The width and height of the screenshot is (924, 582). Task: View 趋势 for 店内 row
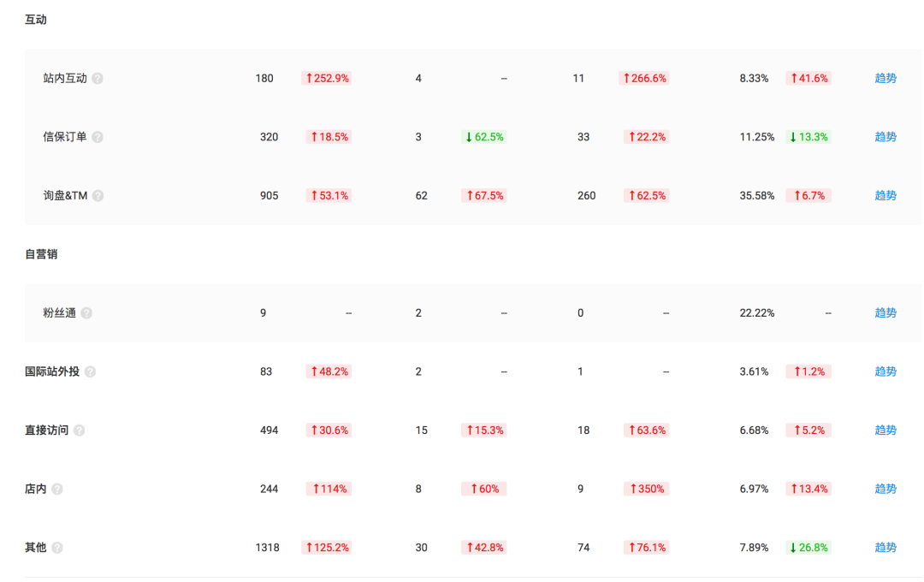[x=885, y=490]
